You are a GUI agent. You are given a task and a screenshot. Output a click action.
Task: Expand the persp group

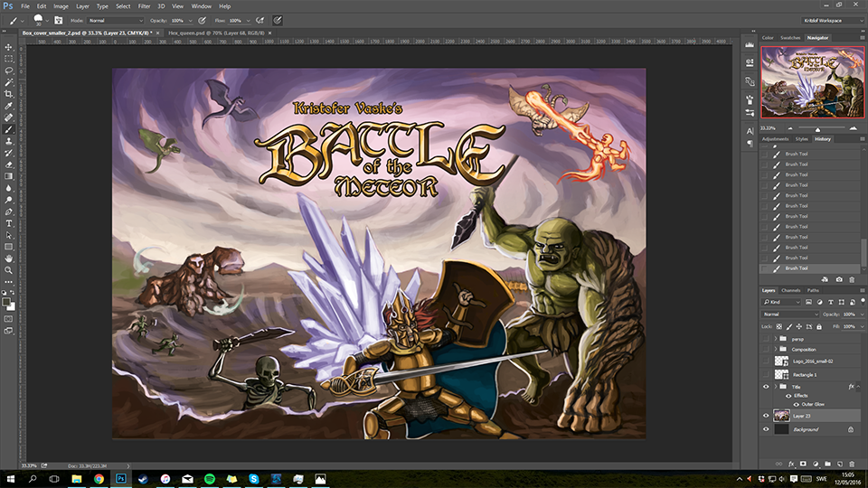pyautogui.click(x=776, y=339)
